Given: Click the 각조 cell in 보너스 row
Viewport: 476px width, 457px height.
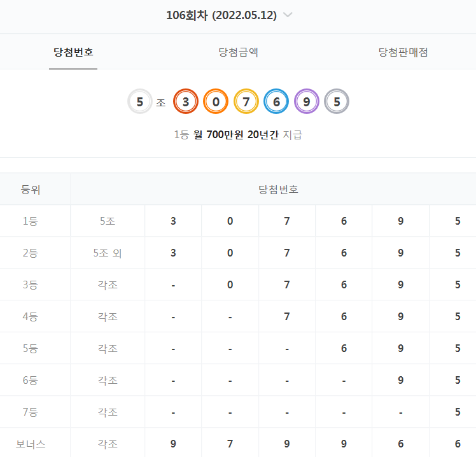Looking at the screenshot, I should click(108, 444).
